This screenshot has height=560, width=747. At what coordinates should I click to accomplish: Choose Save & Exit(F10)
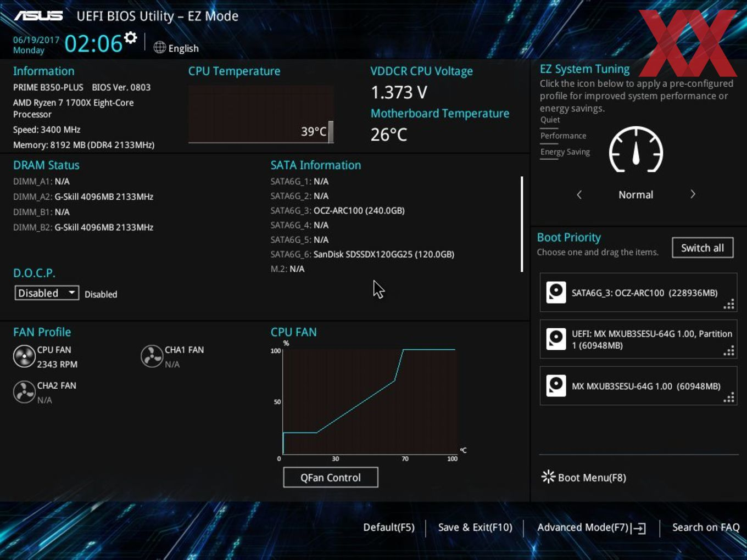click(x=475, y=528)
